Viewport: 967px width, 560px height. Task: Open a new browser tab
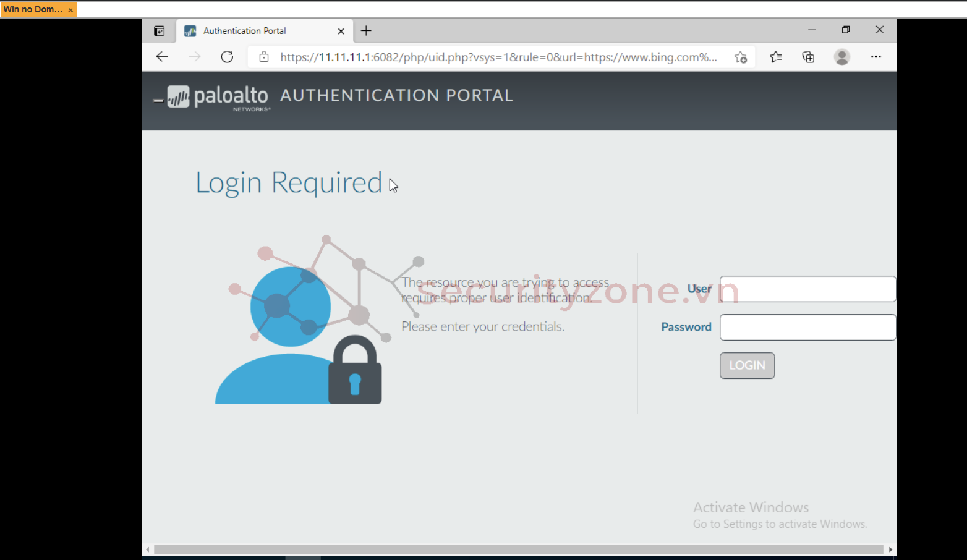coord(366,31)
